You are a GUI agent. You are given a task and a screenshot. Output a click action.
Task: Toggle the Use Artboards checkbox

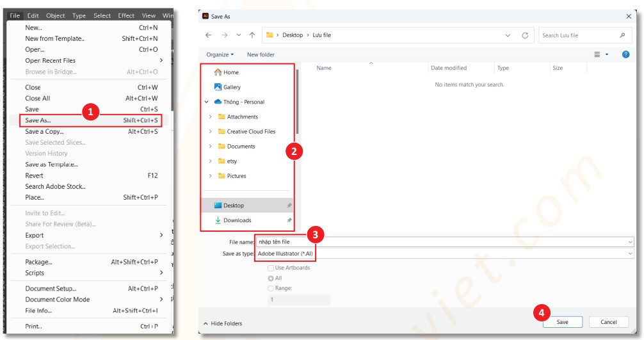tap(271, 268)
